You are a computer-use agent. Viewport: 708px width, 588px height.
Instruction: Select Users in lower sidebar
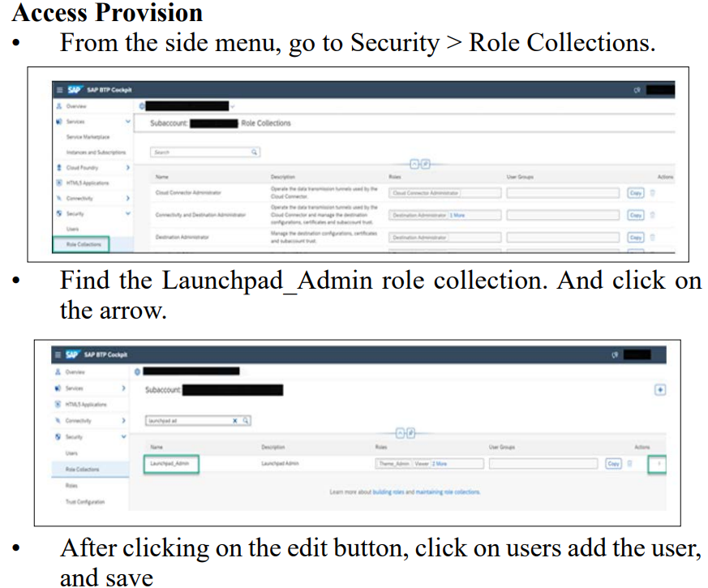click(x=71, y=453)
